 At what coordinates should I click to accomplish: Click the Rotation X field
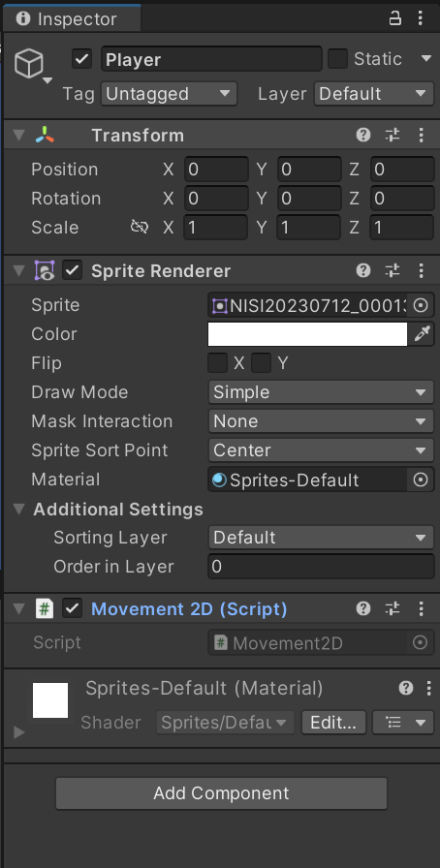216,199
